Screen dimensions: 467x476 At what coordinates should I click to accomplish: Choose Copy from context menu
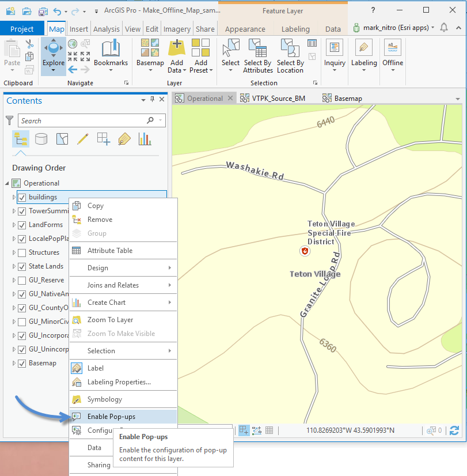point(123,206)
